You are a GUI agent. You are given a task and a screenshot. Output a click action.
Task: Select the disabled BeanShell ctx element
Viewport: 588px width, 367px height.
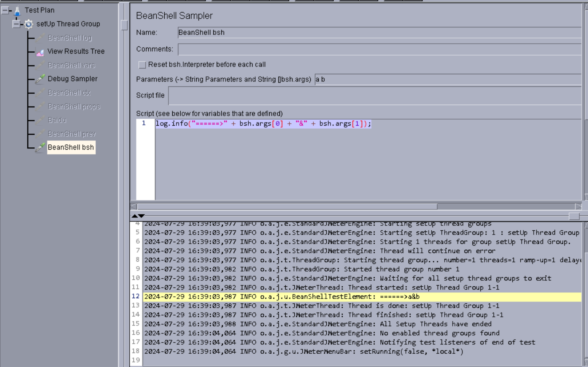69,93
